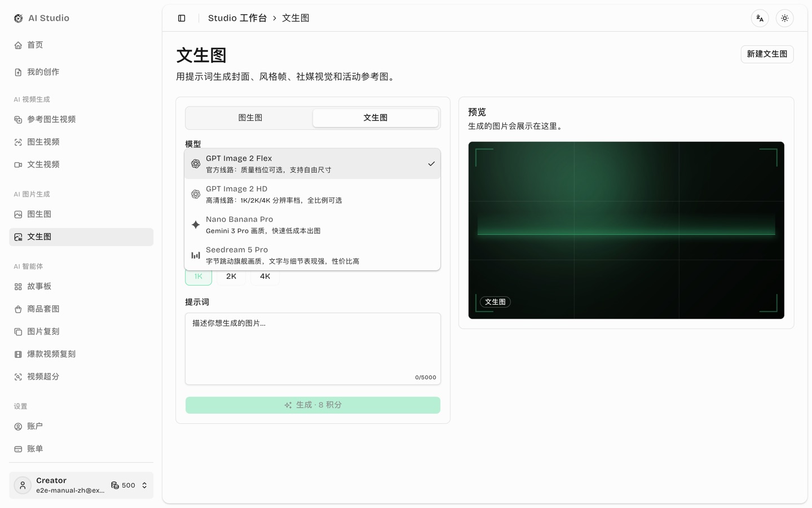Image resolution: width=812 pixels, height=508 pixels.
Task: Click the 模型 field label
Action: 193,144
